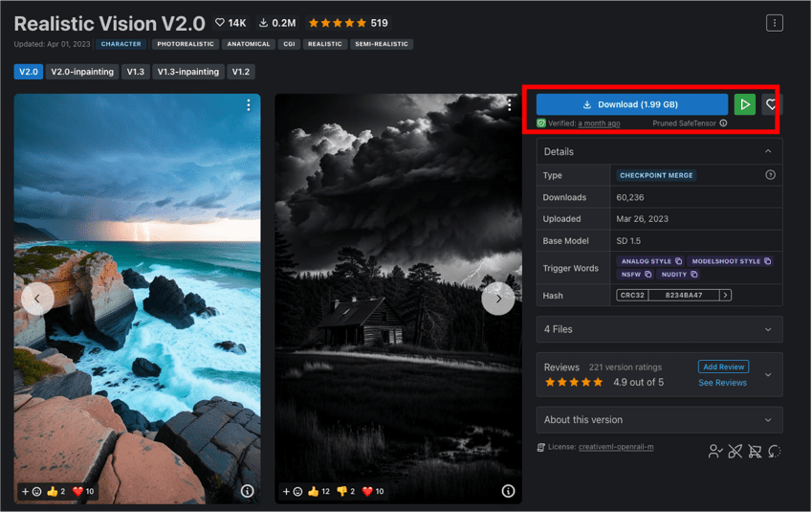The width and height of the screenshot is (812, 512).
Task: Click the info icon next to Pruned SafeTensor
Action: (x=723, y=123)
